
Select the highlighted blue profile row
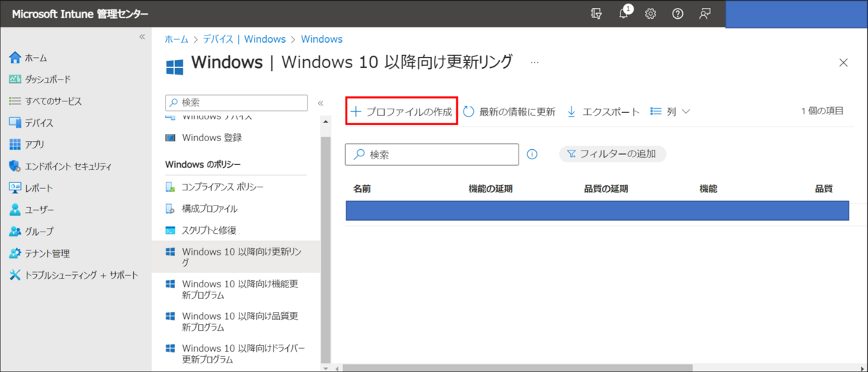coord(597,211)
